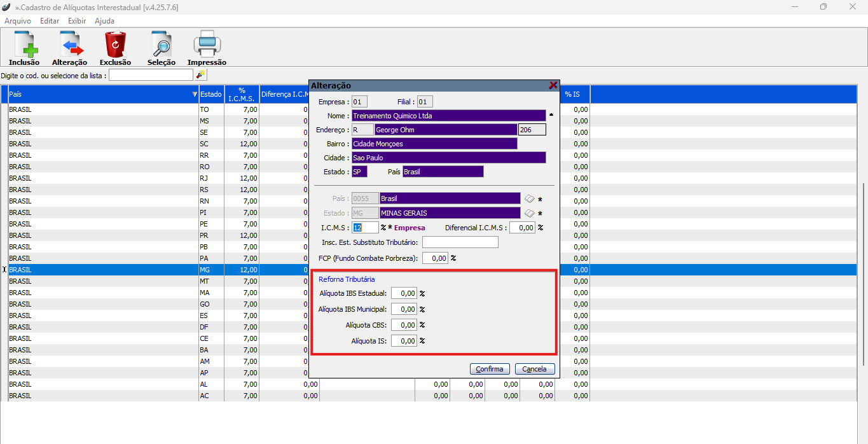Open lookup icon next to Estado Minas Gerais
Viewport: 868px width, 444px height.
tap(529, 213)
